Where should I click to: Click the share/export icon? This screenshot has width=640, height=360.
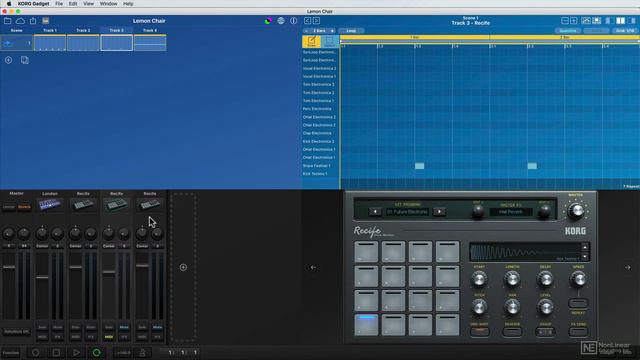[33, 21]
